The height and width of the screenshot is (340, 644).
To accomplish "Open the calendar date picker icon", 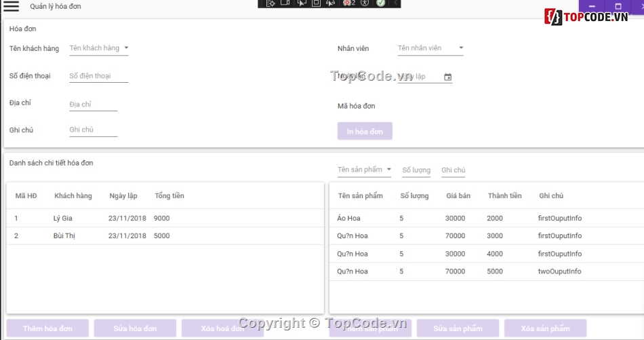I will [x=447, y=77].
